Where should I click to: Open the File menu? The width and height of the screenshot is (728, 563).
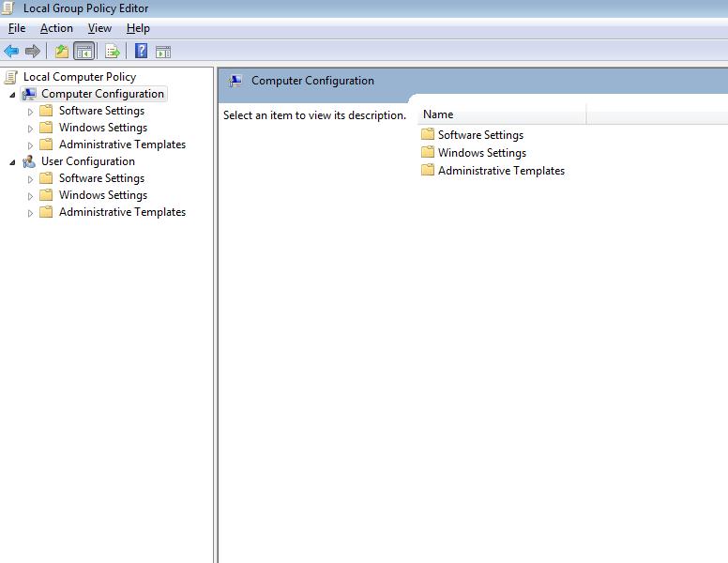(x=17, y=28)
